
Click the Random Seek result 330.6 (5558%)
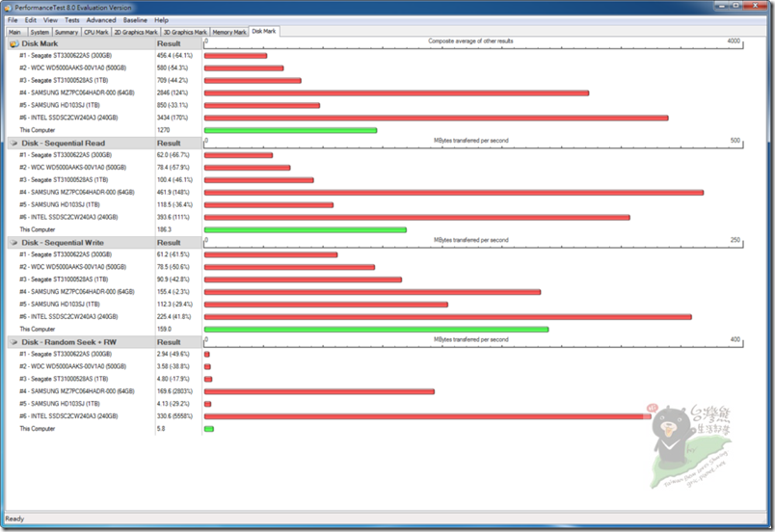click(175, 416)
